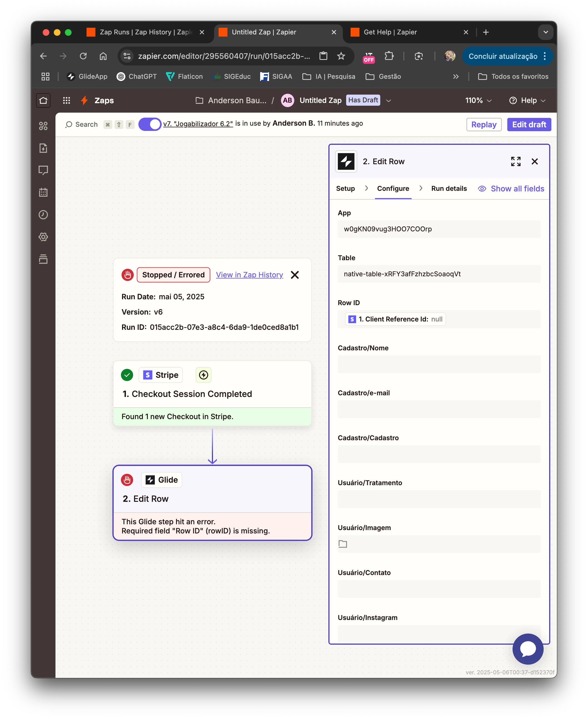Click the Has Draft badge
This screenshot has width=588, height=719.
363,100
